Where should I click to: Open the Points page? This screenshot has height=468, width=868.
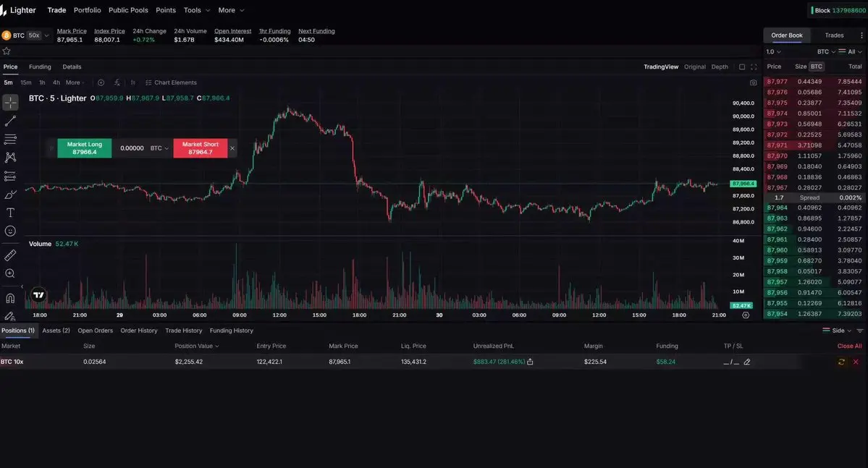[166, 10]
